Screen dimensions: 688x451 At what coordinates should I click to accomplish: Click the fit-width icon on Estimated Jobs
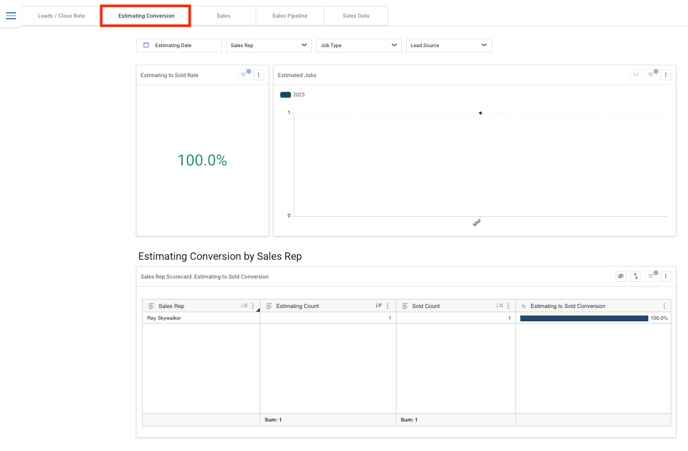[x=636, y=75]
